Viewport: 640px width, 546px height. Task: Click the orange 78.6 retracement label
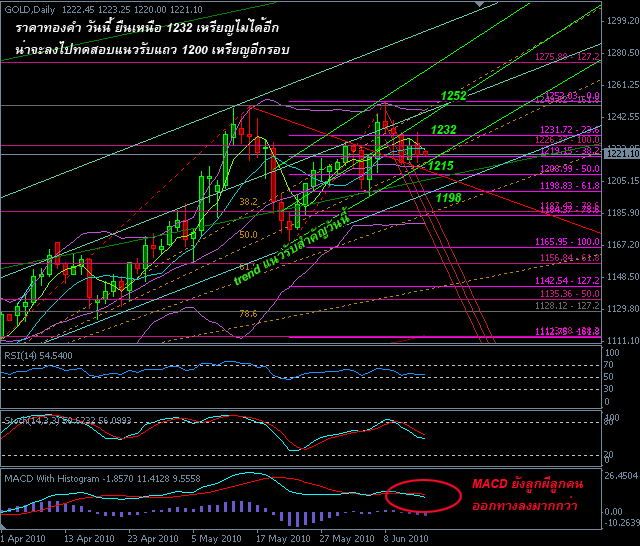tap(248, 314)
